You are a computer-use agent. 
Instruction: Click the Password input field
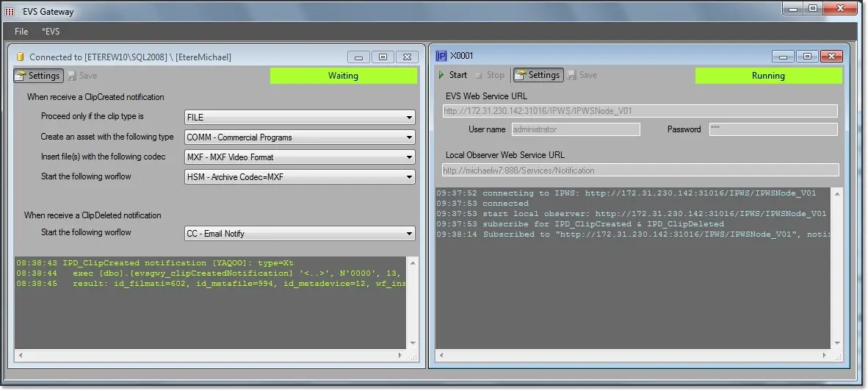point(772,129)
